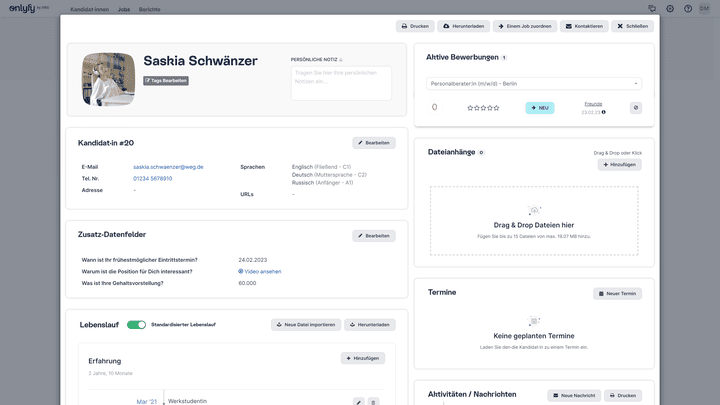Click Neue Datei importieren
This screenshot has width=720, height=405.
(x=306, y=325)
